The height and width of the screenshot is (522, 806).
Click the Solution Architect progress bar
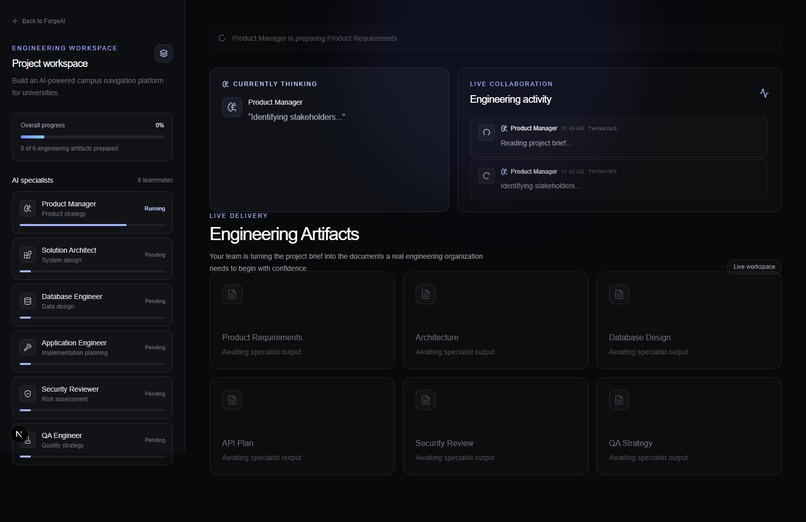(x=92, y=271)
